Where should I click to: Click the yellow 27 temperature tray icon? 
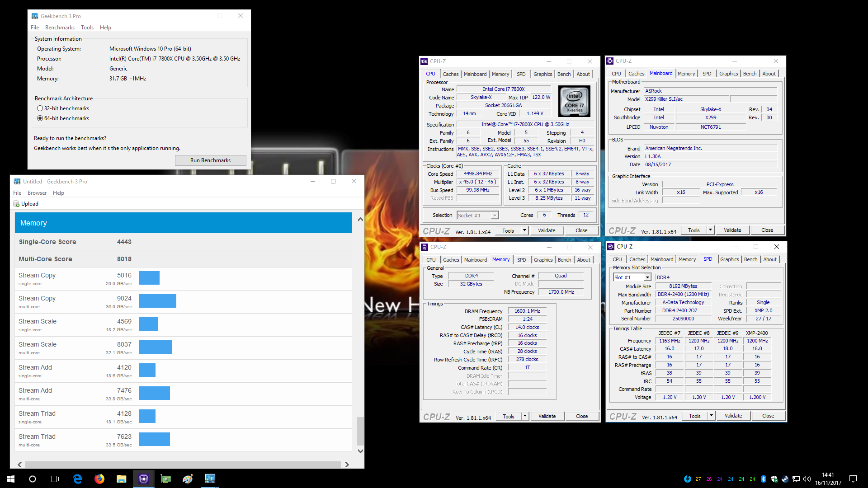[698, 479]
